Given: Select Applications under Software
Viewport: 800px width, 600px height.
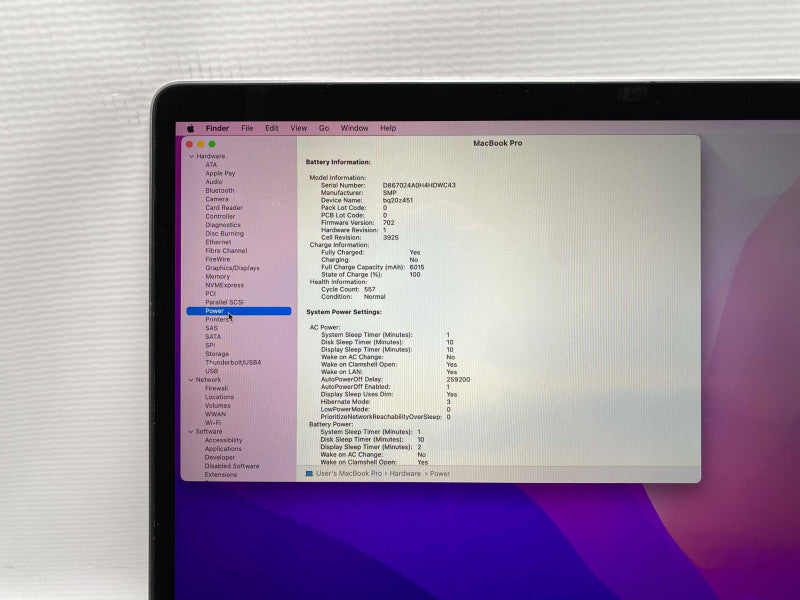Looking at the screenshot, I should click(223, 449).
